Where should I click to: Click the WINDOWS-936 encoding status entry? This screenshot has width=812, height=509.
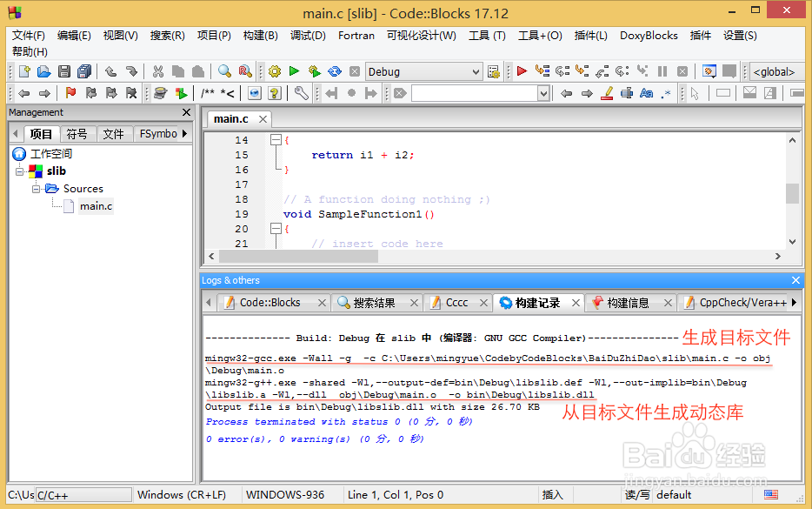285,494
